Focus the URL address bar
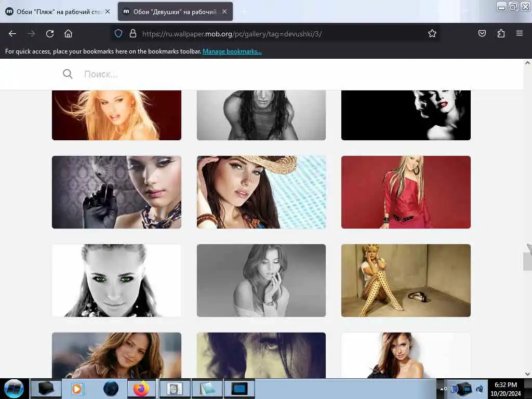Image resolution: width=532 pixels, height=399 pixels. point(275,34)
